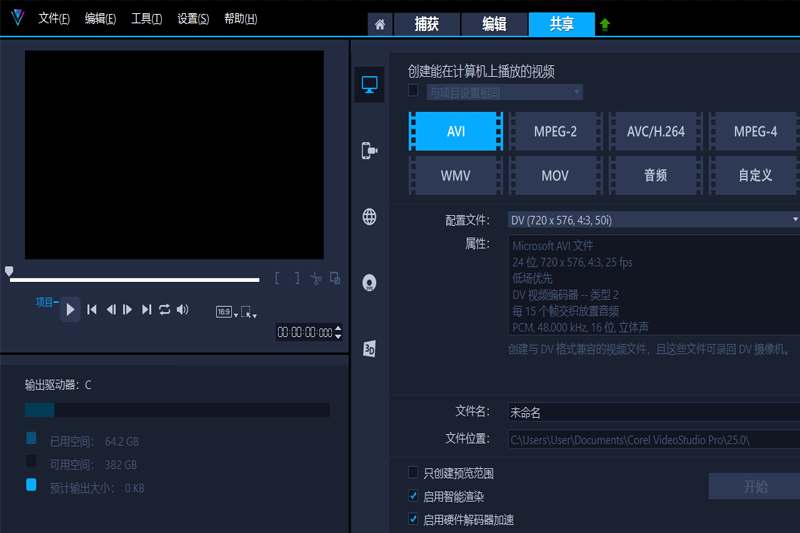Image resolution: width=800 pixels, height=533 pixels.
Task: Toggle preview volume speaker icon
Action: point(183,310)
